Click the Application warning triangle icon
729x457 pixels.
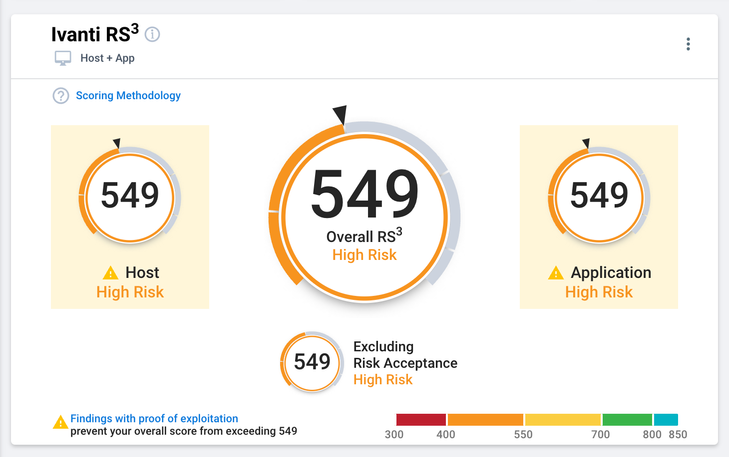click(556, 272)
